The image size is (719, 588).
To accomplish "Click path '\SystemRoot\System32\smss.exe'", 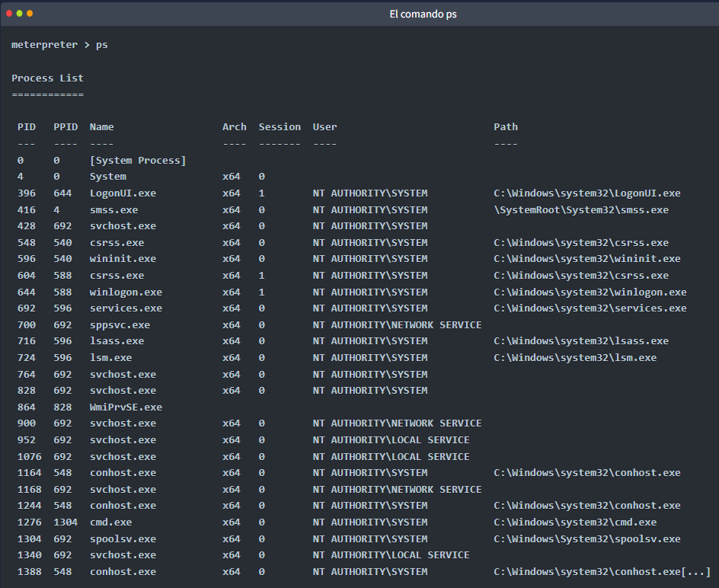I will click(x=581, y=210).
